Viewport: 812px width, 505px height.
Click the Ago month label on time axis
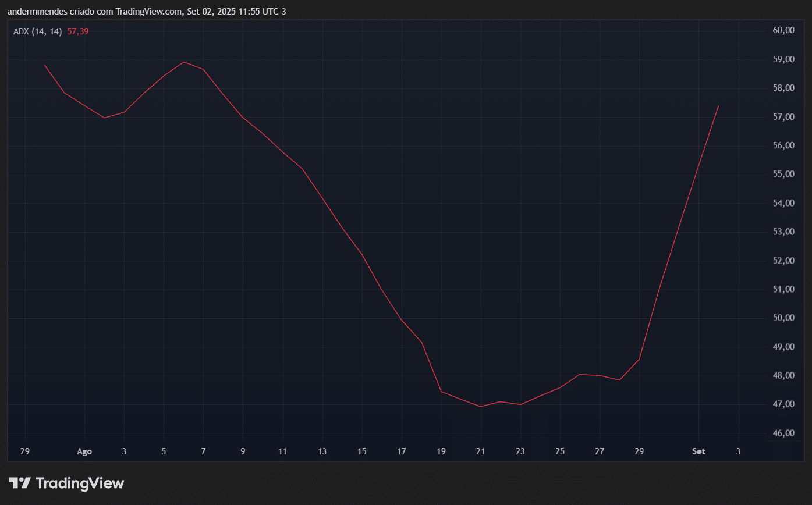coord(84,451)
